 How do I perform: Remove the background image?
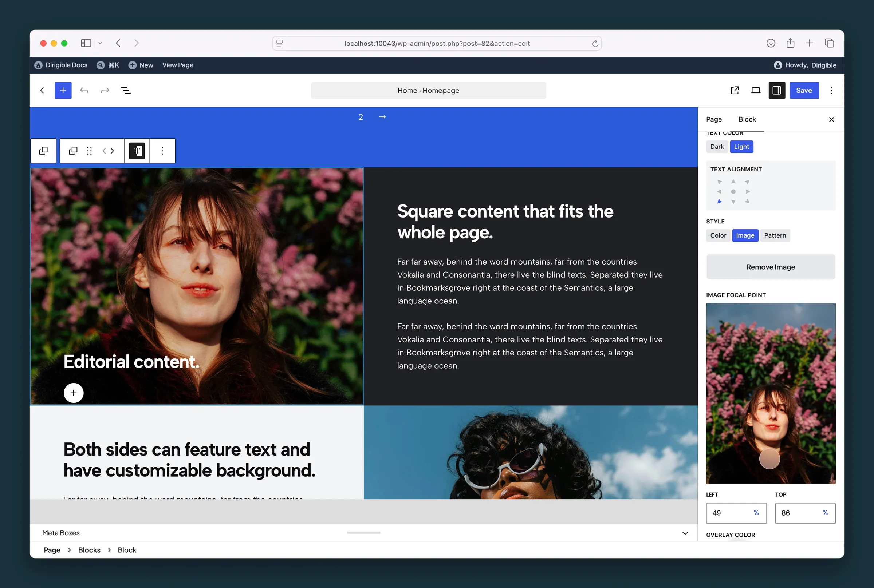[x=771, y=267]
